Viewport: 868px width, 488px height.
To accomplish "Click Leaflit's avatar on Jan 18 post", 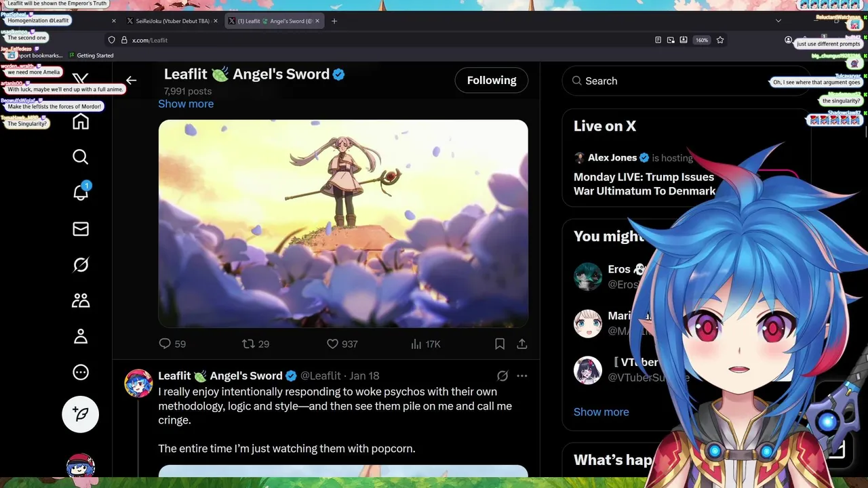I will (x=138, y=384).
